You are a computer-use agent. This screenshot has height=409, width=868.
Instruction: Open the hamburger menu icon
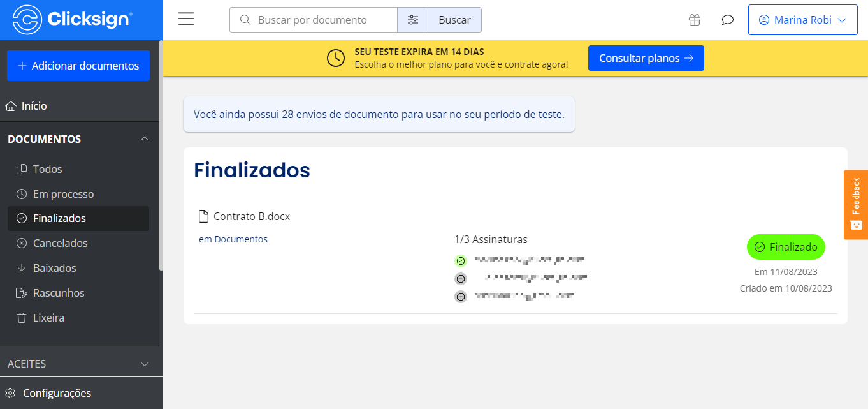click(x=185, y=19)
